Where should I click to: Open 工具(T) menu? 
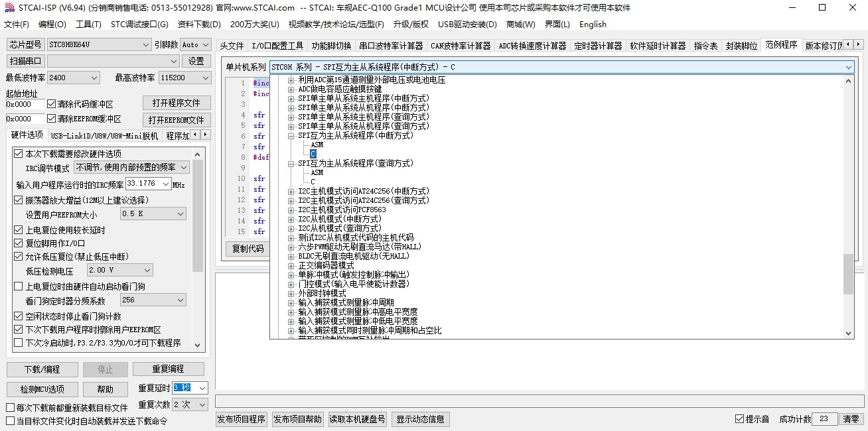88,25
